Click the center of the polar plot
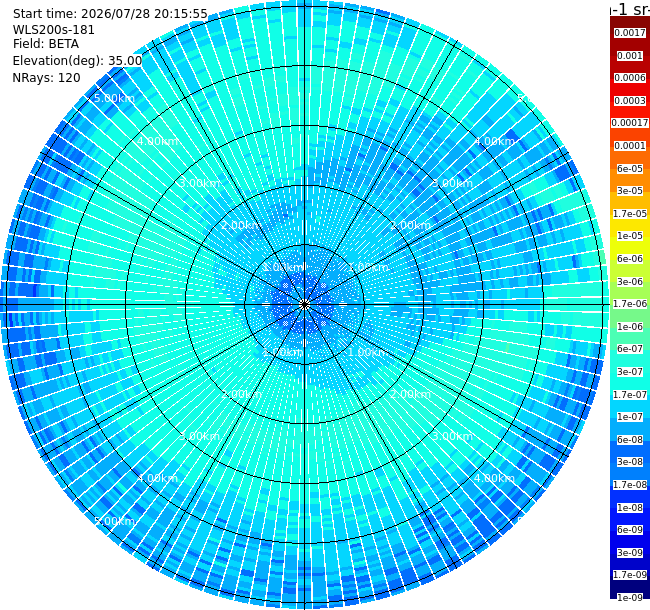650x610 pixels. 305,305
